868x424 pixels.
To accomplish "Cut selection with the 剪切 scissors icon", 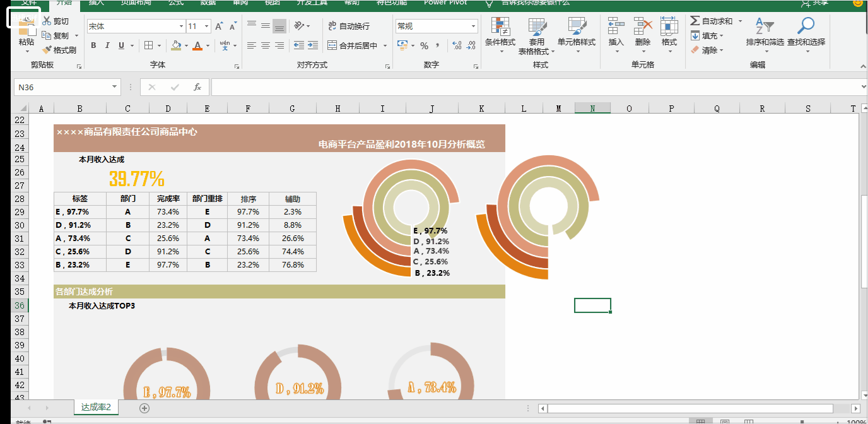I will [47, 21].
